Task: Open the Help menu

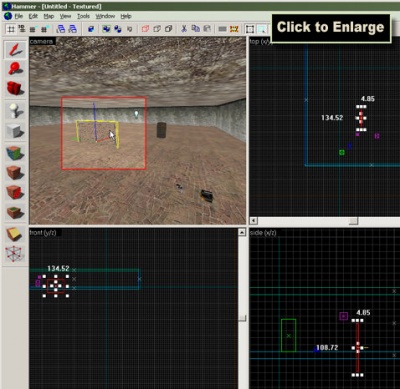Action: (x=126, y=16)
